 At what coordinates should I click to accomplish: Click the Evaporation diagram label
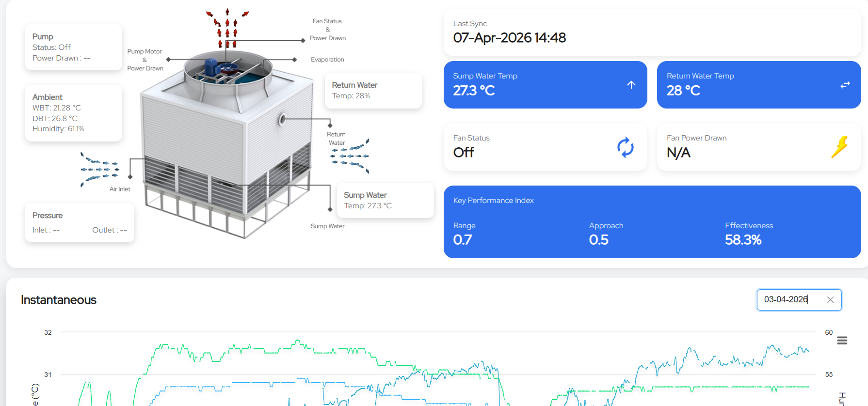(327, 60)
